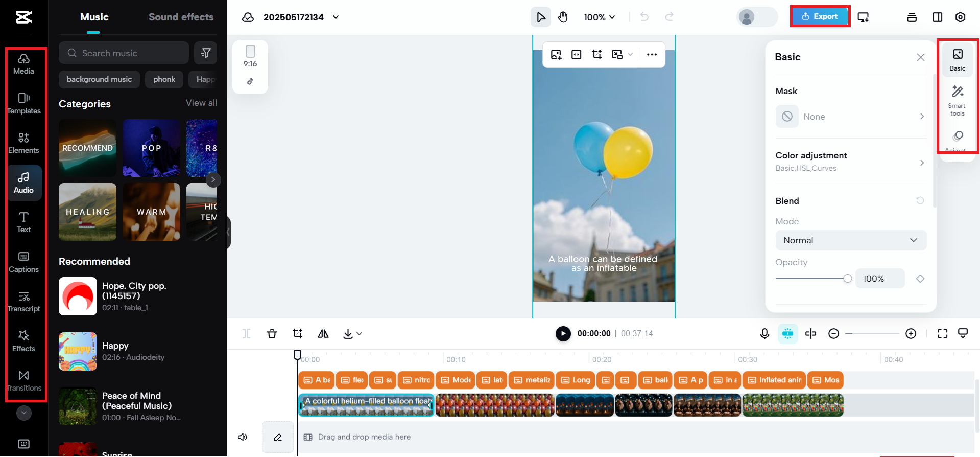This screenshot has height=457, width=980.
Task: Toggle the timeline snapping button
Action: click(788, 334)
